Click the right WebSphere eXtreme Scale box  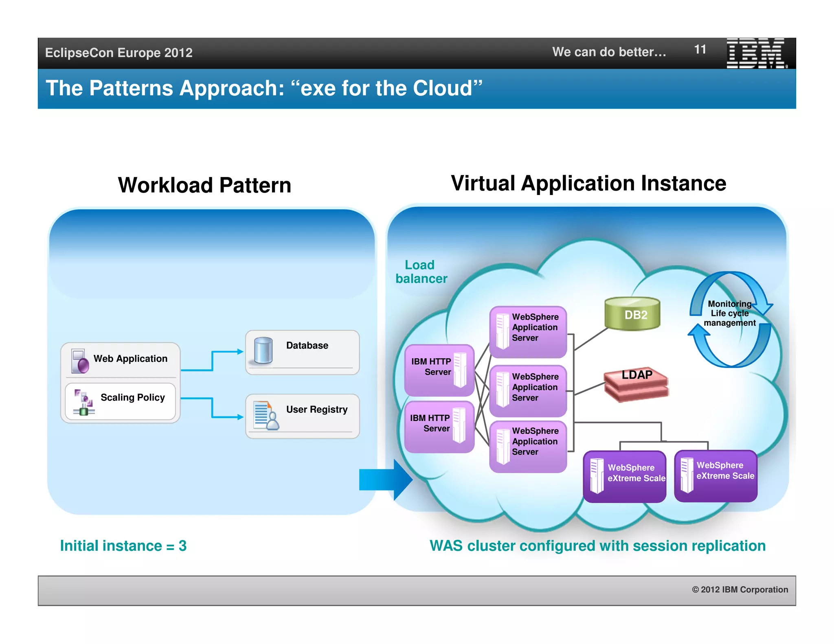click(716, 475)
